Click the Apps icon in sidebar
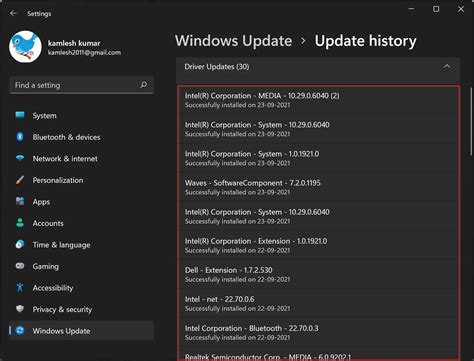The width and height of the screenshot is (474, 361). click(x=20, y=201)
